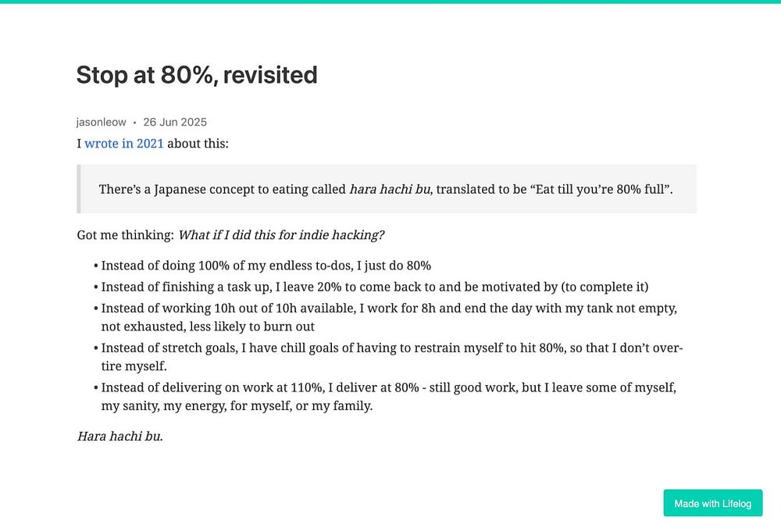Click the closing 'Hara hachi bu.' line

119,436
